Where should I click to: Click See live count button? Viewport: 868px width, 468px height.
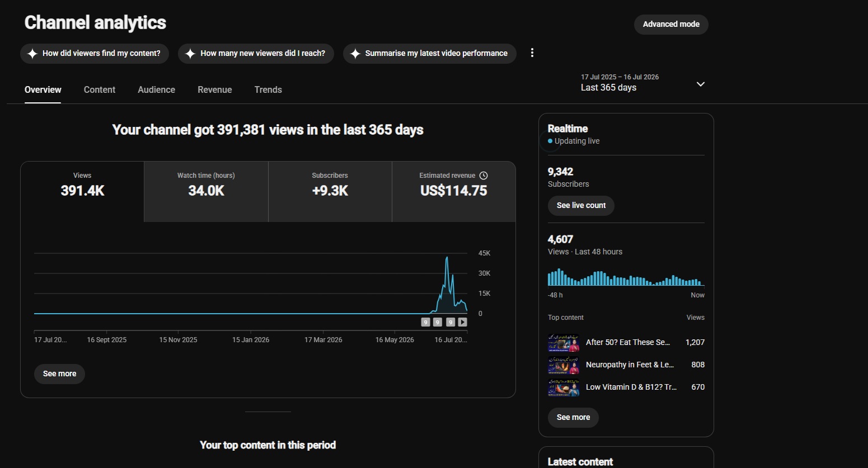point(581,205)
